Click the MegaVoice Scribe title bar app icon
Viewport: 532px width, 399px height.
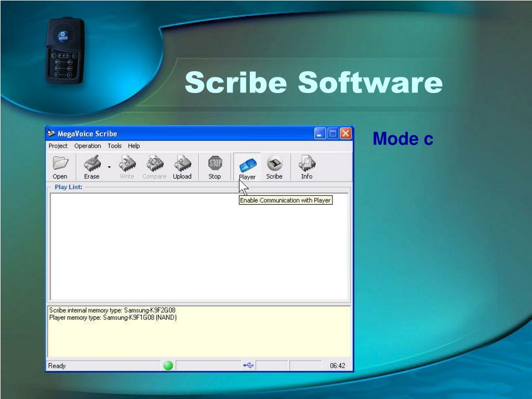pyautogui.click(x=51, y=134)
